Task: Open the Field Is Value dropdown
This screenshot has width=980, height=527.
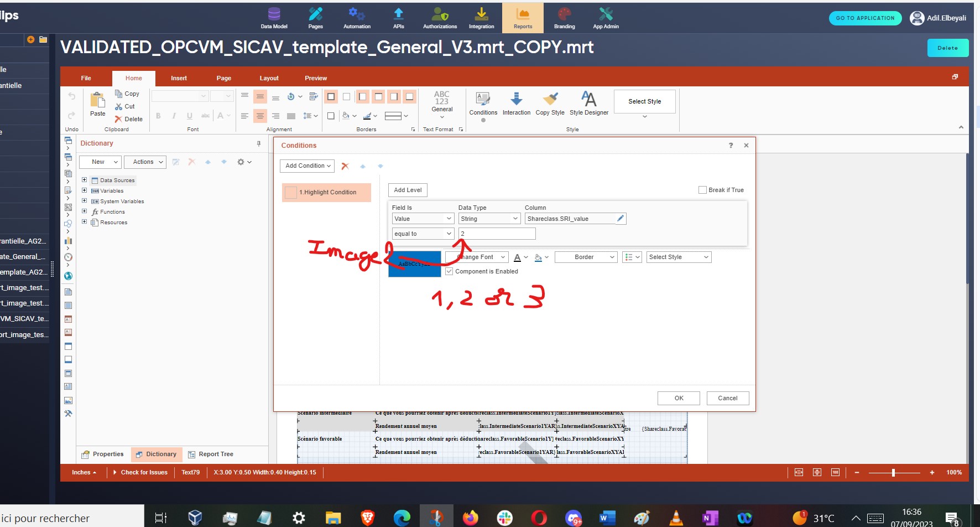Action: point(423,219)
